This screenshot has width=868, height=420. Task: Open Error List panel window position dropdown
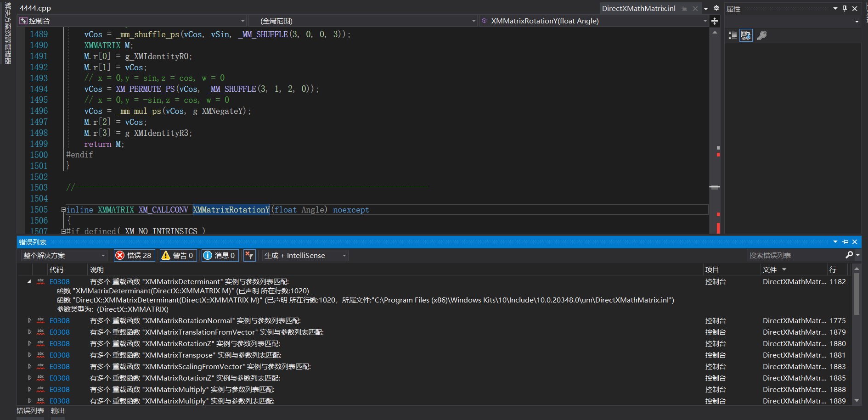[835, 242]
